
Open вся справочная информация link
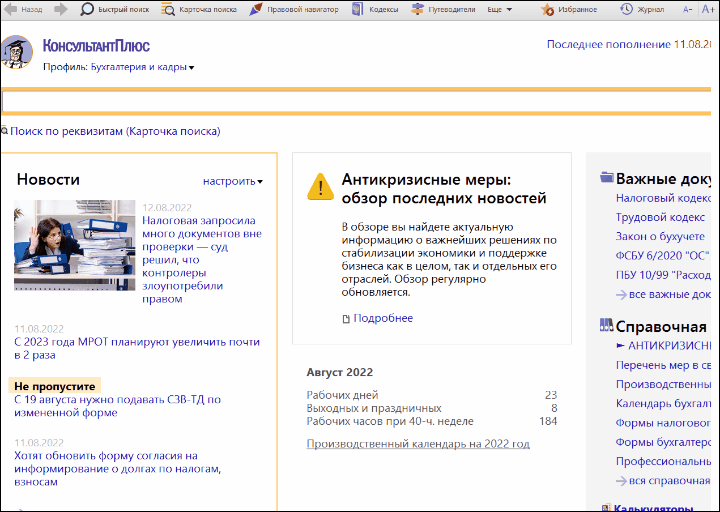coord(669,481)
